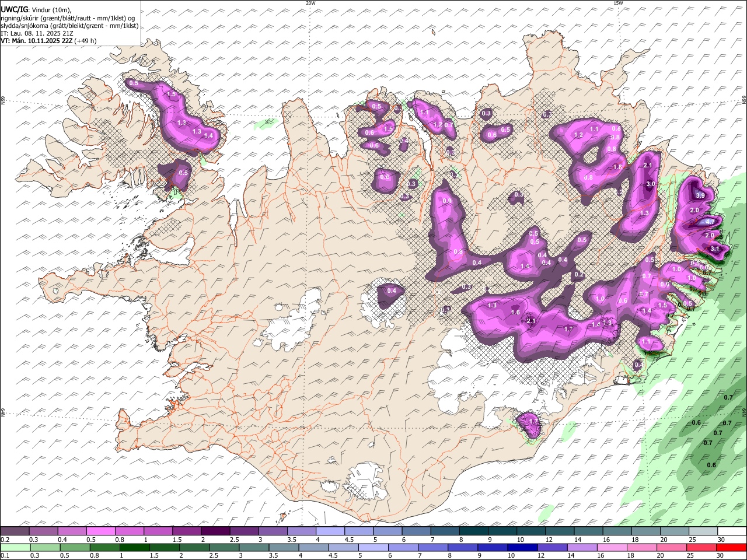Select light grey swatch between 25 and 30, top legend
Screen dimensions: 747x560
(703, 531)
